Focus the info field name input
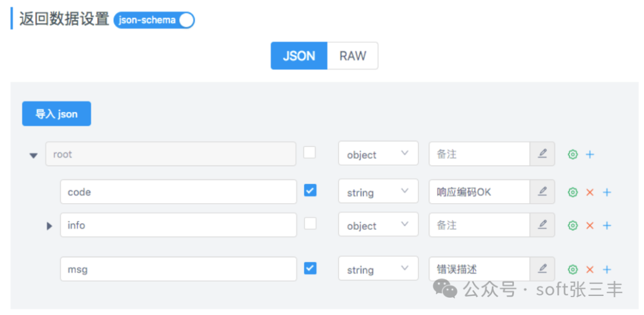 click(x=179, y=224)
